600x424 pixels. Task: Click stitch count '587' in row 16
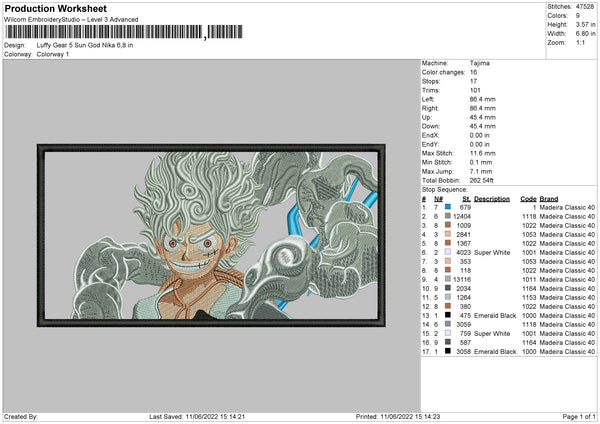click(465, 342)
